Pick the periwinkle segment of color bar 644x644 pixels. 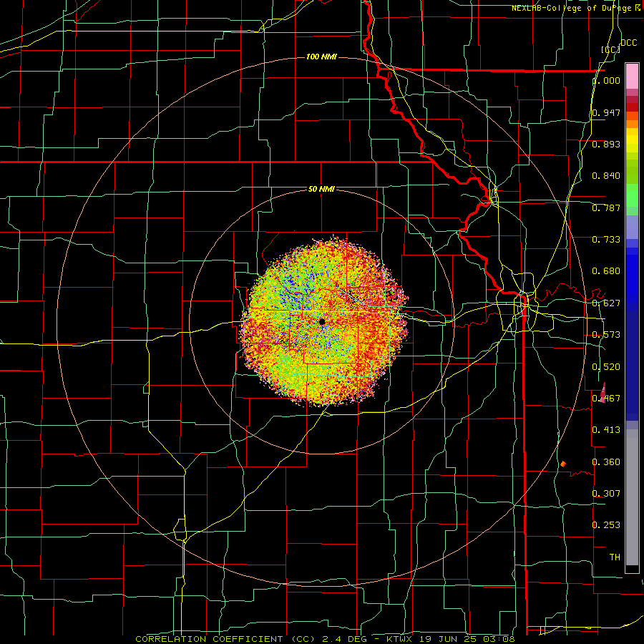(632, 228)
